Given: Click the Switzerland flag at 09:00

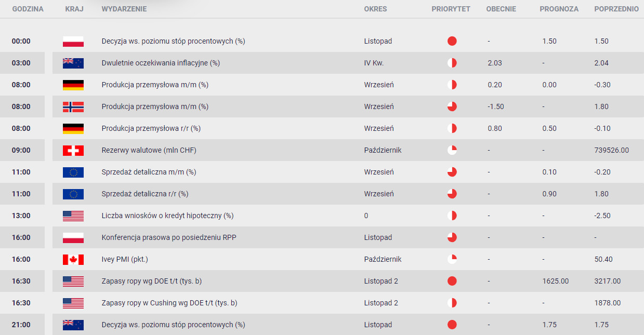Looking at the screenshot, I should click(x=73, y=150).
